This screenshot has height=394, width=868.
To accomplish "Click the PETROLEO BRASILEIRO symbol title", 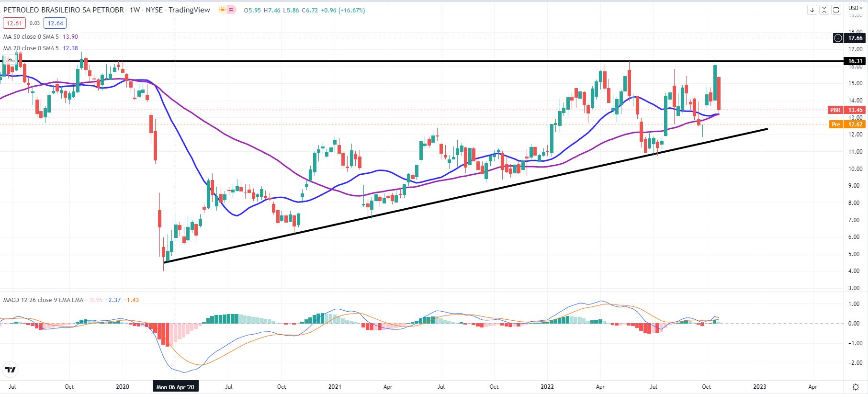I will (63, 10).
